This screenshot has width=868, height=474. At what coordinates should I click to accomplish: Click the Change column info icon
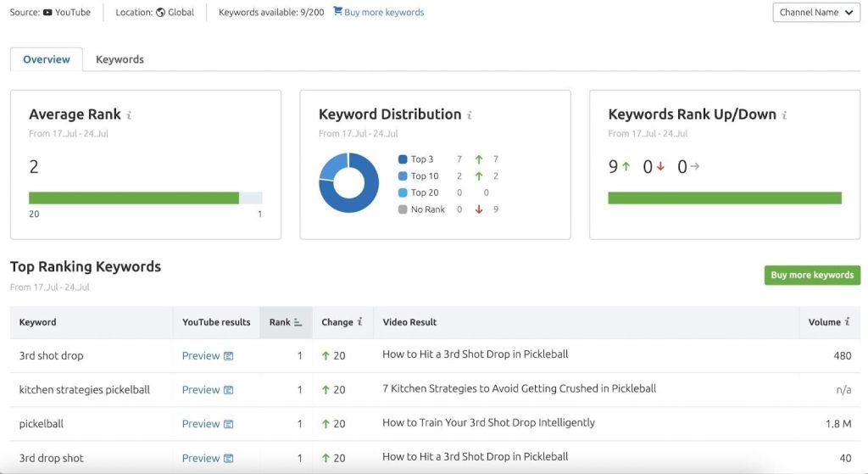(x=359, y=321)
